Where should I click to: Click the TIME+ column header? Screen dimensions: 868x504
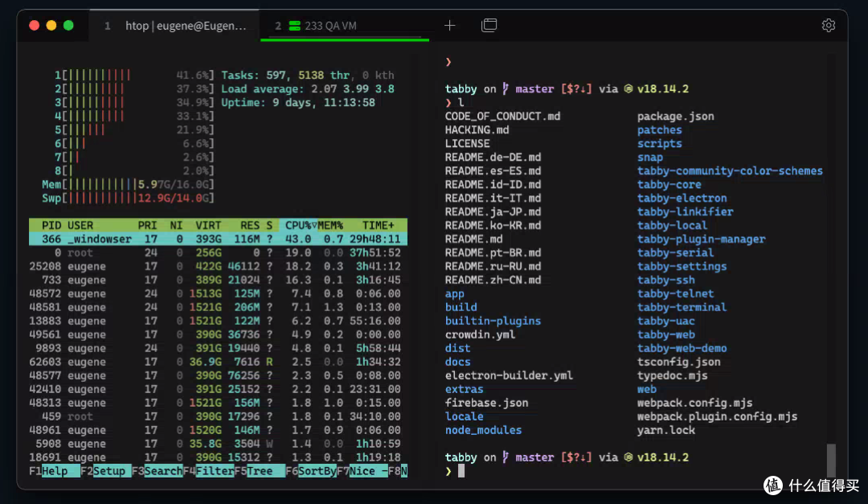pyautogui.click(x=378, y=225)
